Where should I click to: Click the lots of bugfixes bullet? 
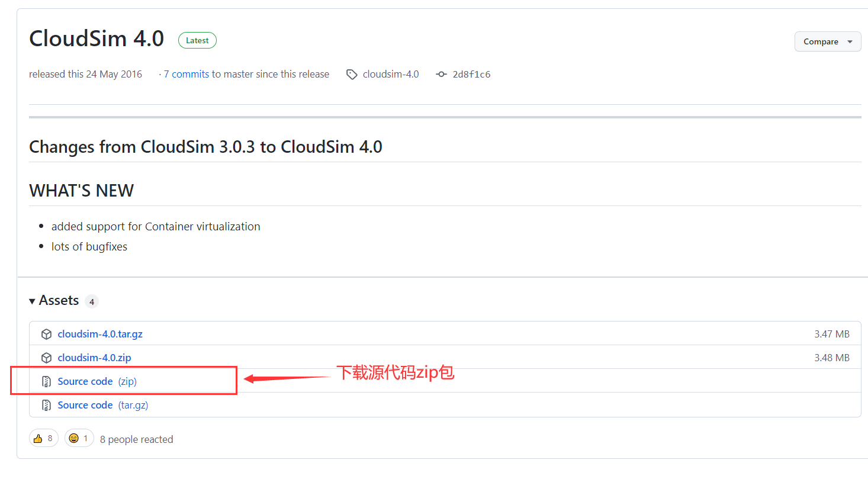89,246
